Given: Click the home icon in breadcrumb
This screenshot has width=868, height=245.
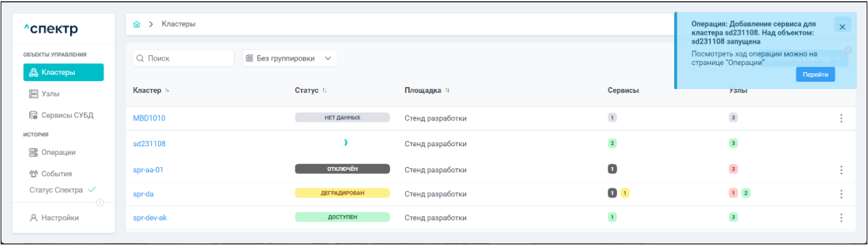Looking at the screenshot, I should coord(136,24).
